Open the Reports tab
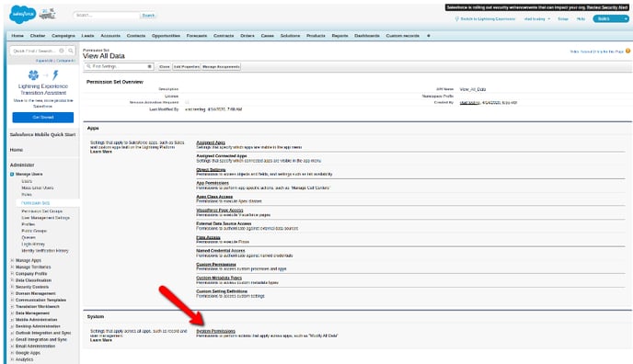The image size is (633, 364). pyautogui.click(x=340, y=36)
